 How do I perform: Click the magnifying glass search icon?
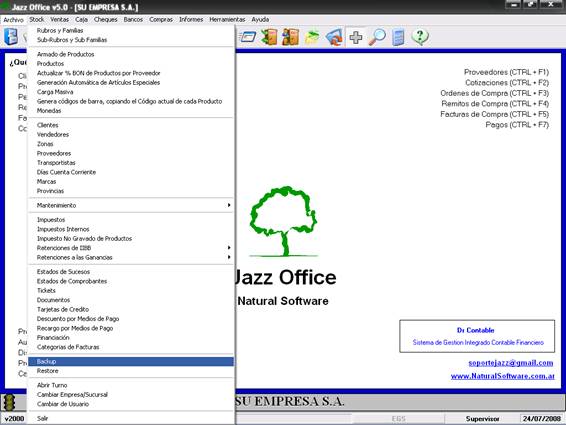377,37
